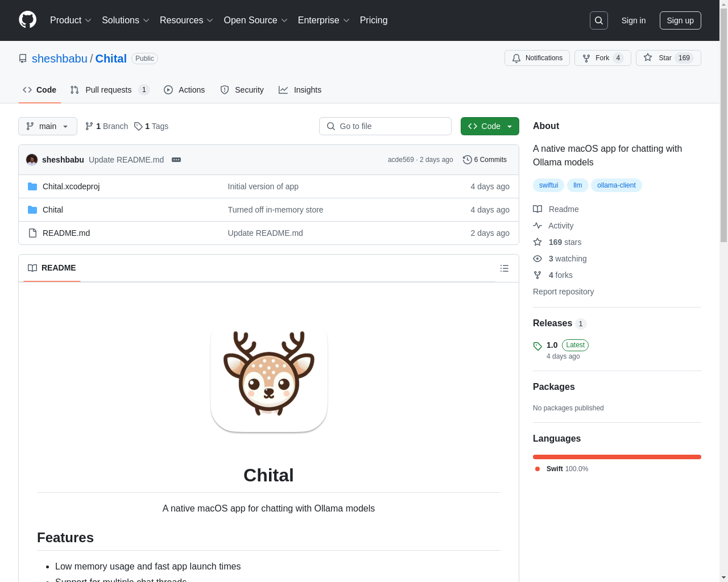
Task: Click the ollama-client topic tag
Action: click(x=617, y=185)
